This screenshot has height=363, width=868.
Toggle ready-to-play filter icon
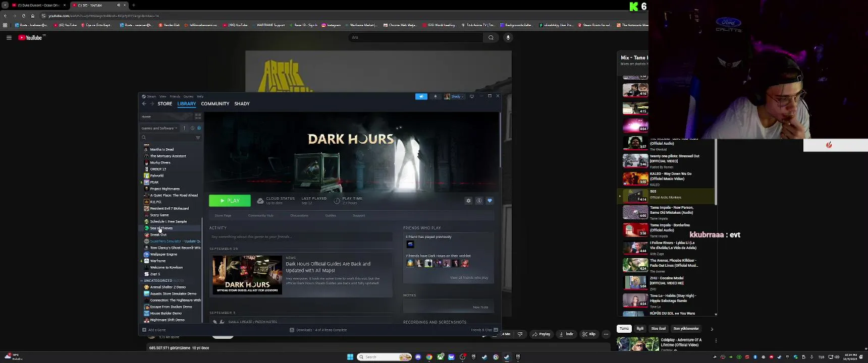tap(199, 128)
